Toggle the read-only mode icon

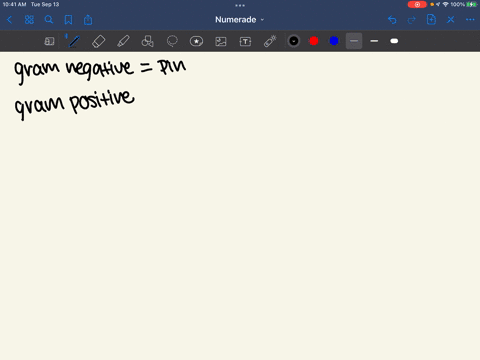pyautogui.click(x=49, y=41)
